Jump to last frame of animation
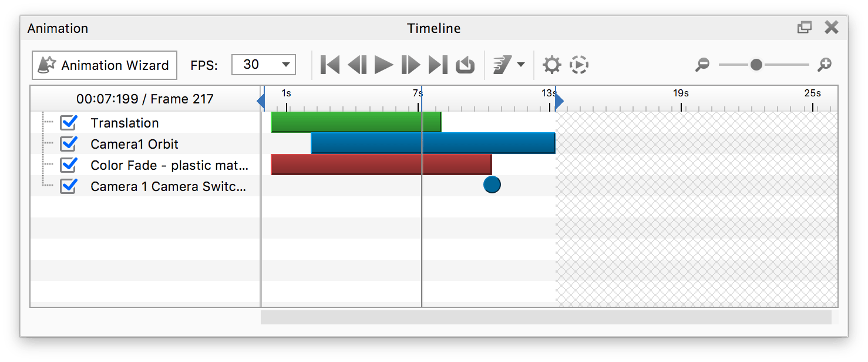 click(438, 65)
